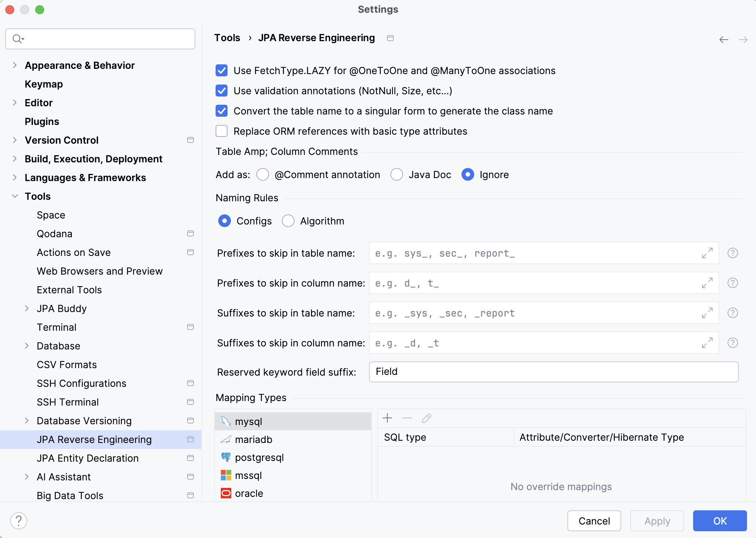Expand the Database settings section
This screenshot has height=538, width=756.
(27, 346)
